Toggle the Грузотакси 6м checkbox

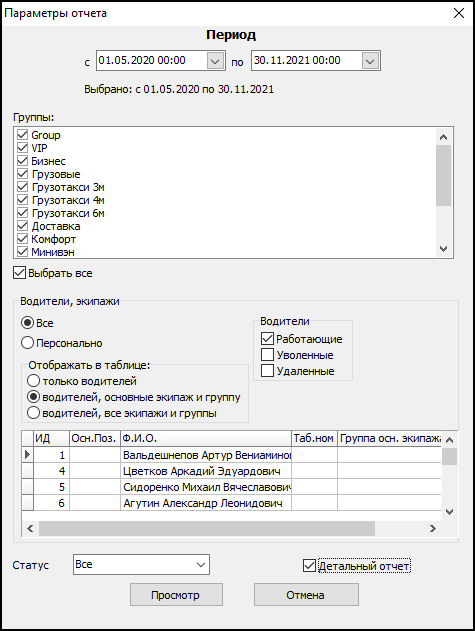coord(23,213)
